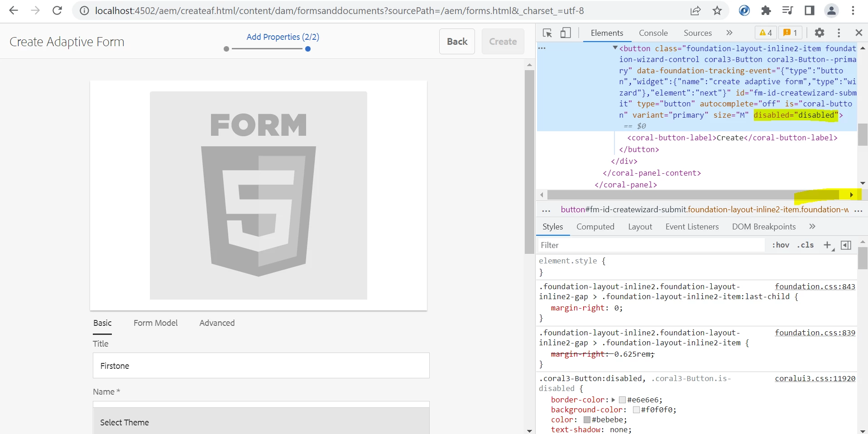Click the browser address bar URL
Screen dimensions: 868x434
point(339,10)
